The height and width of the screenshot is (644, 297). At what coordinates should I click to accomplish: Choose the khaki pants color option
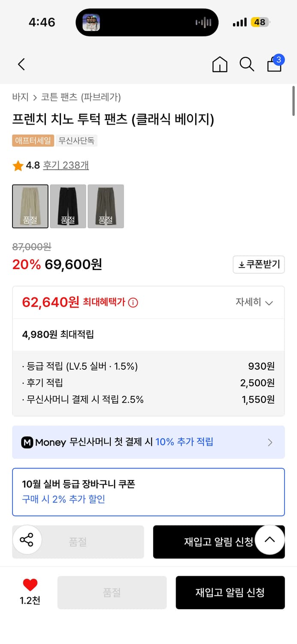[x=106, y=206]
